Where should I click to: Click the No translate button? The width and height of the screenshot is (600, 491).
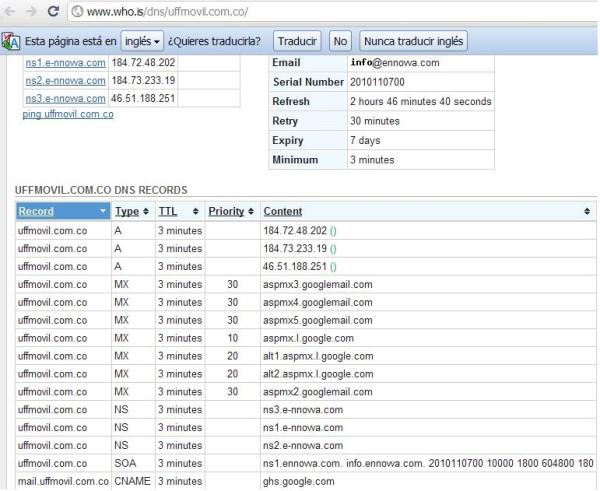pyautogui.click(x=340, y=41)
